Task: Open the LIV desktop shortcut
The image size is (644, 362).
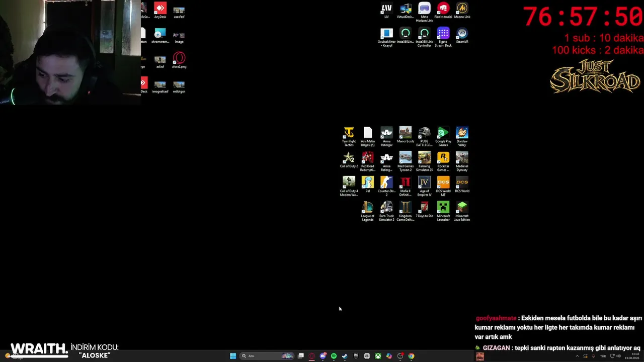Action: (386, 11)
